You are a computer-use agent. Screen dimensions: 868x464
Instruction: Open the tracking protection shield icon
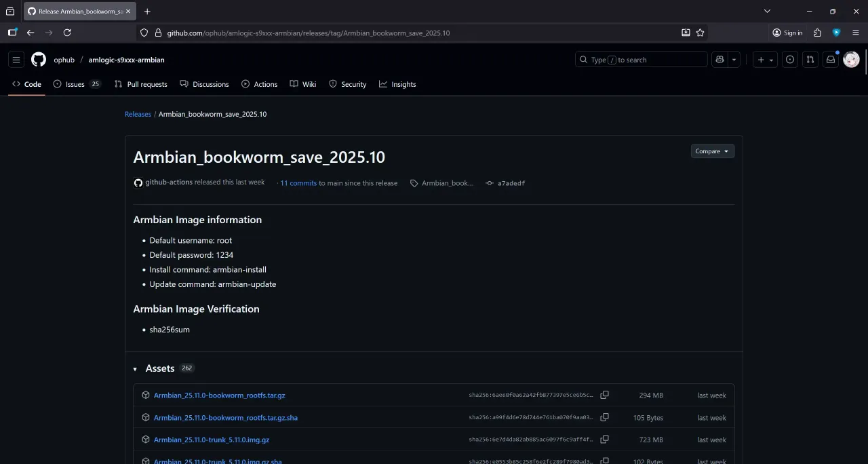[144, 33]
